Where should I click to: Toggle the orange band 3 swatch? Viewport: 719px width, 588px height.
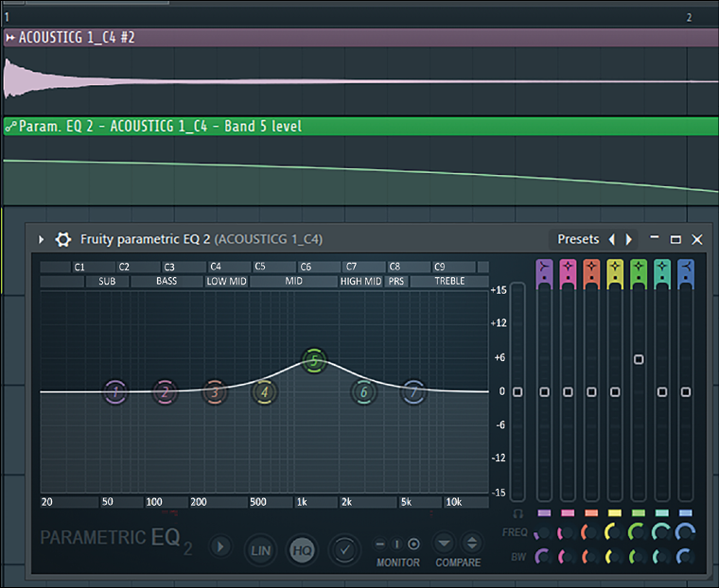click(x=591, y=512)
